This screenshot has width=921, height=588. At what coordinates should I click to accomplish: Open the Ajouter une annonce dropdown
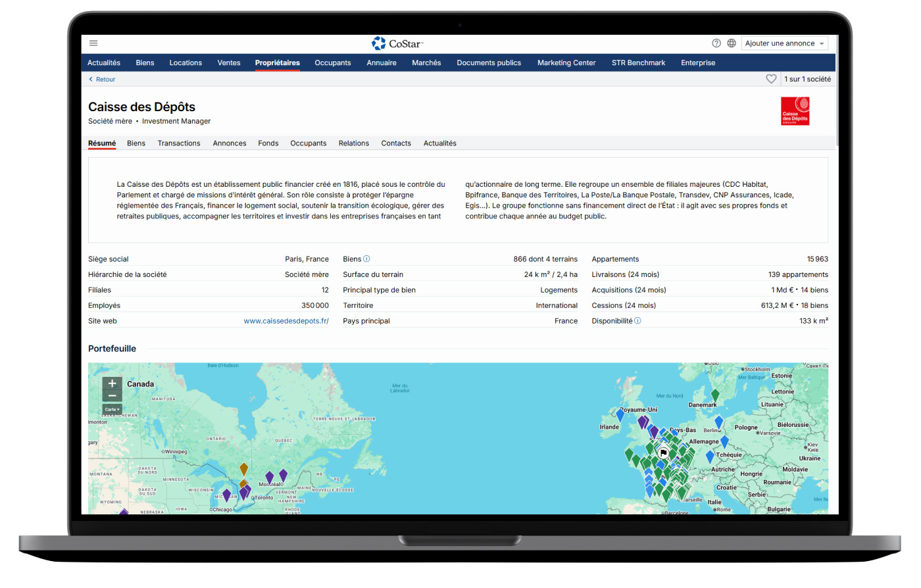(785, 43)
